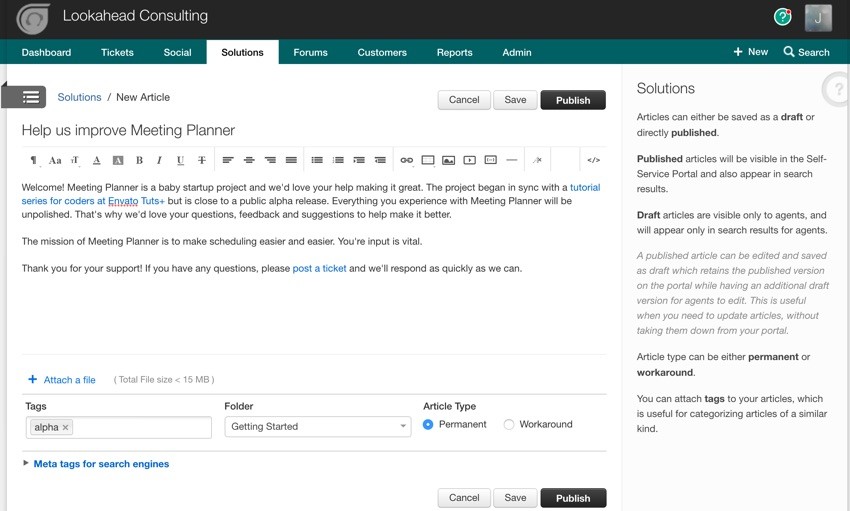Toggle strikethrough formatting
850x511 pixels.
(x=202, y=160)
